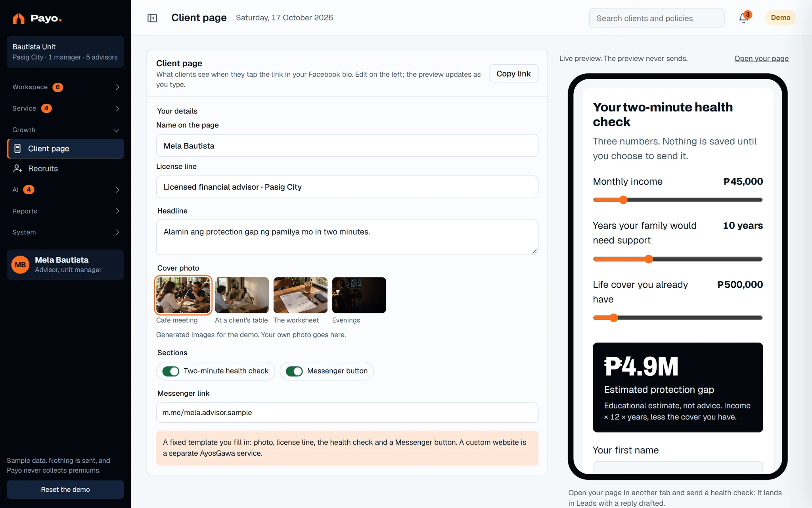Open the Reports menu label
Image resolution: width=812 pixels, height=508 pixels.
point(25,211)
